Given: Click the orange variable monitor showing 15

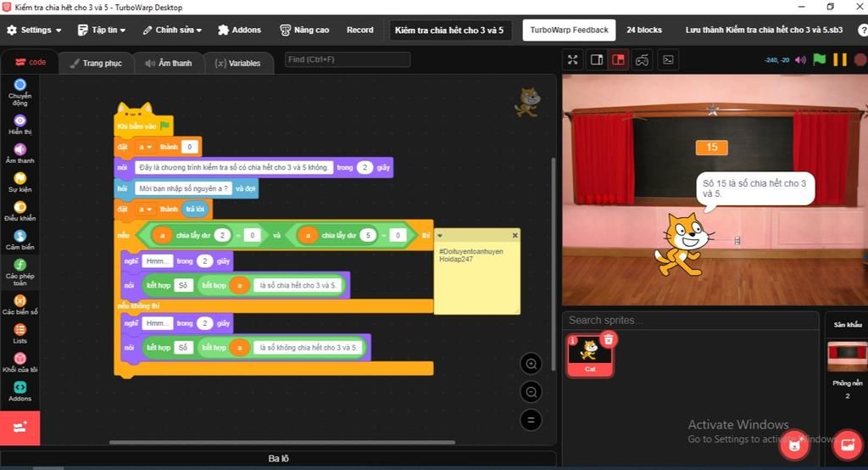Looking at the screenshot, I should click(711, 148).
